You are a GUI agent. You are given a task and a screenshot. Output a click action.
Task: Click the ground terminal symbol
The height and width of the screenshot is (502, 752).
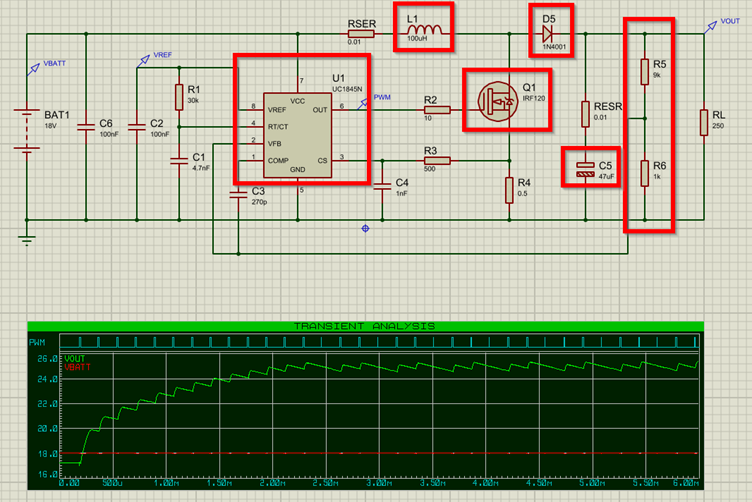coord(27,239)
